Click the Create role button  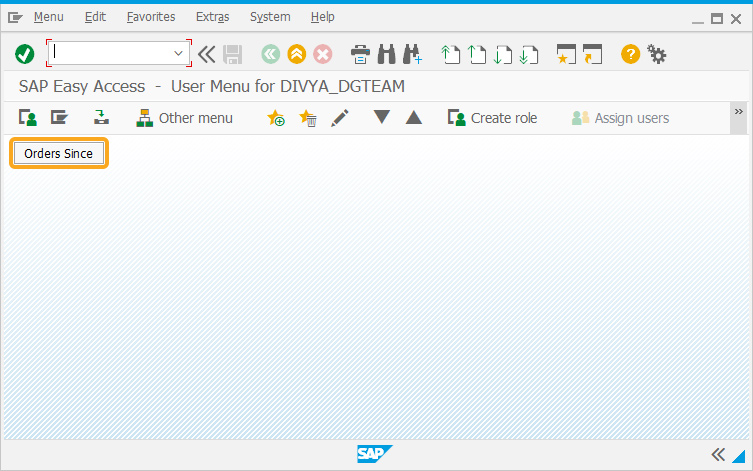tap(492, 118)
